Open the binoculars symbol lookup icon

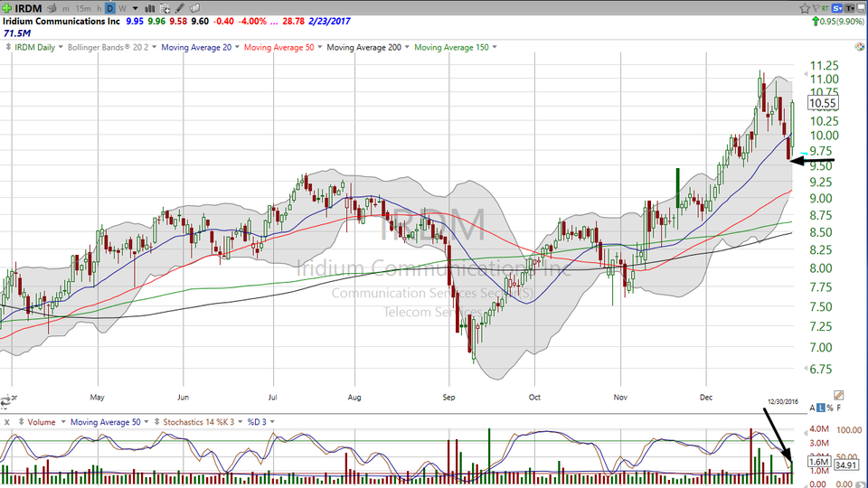tap(52, 8)
